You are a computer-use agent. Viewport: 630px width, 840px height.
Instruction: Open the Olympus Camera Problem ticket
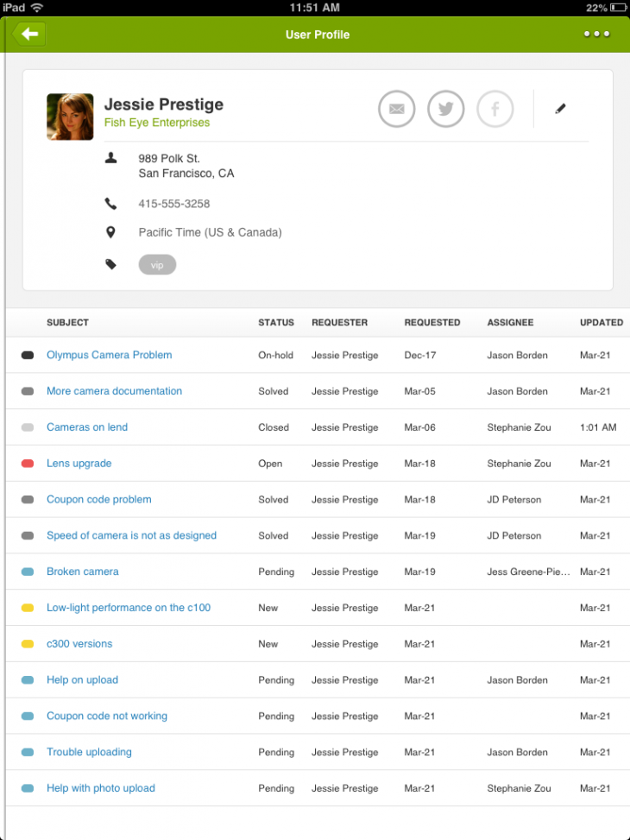(109, 355)
